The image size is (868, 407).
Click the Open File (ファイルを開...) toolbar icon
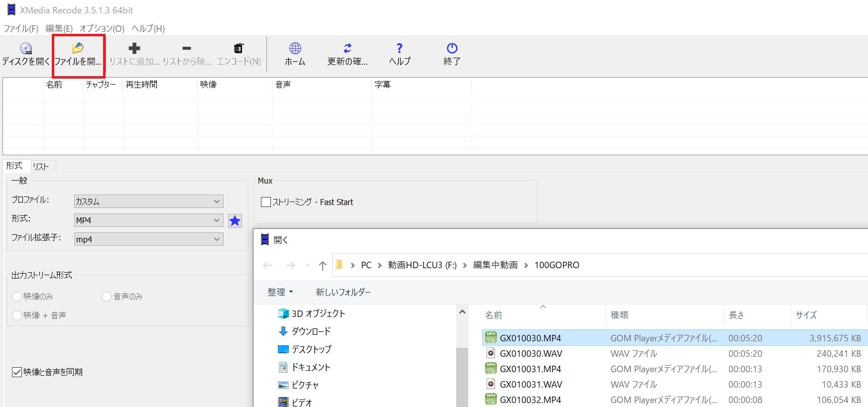(78, 48)
